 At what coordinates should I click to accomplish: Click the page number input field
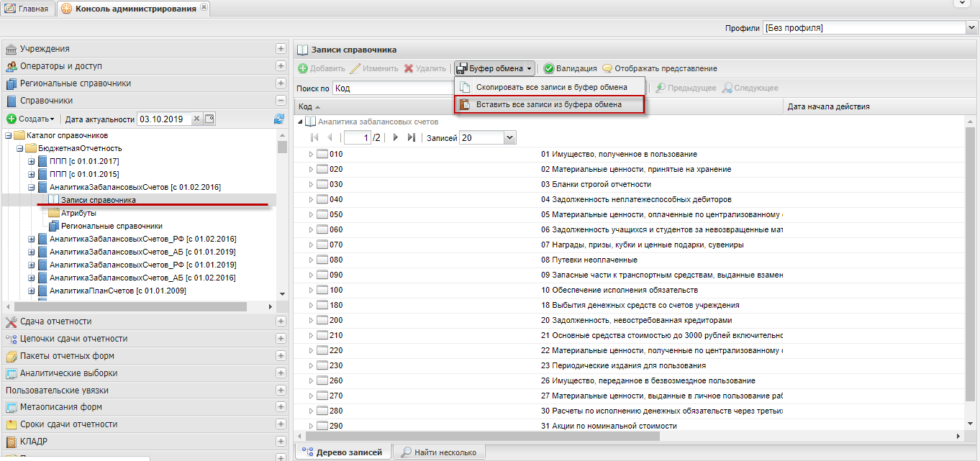pos(357,137)
